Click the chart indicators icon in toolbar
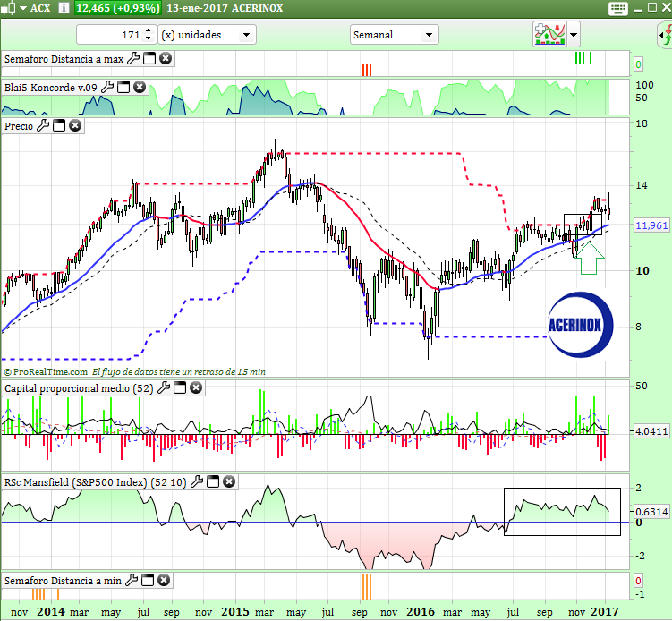This screenshot has width=672, height=621. (x=548, y=35)
